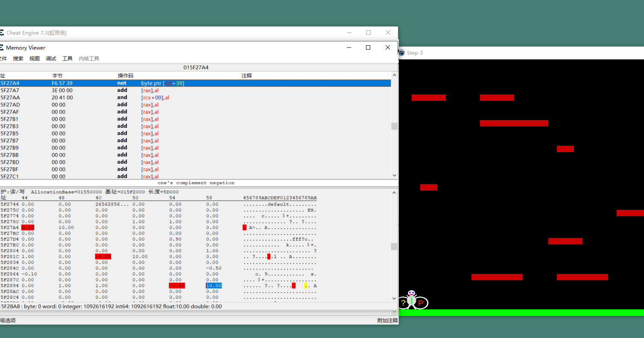Viewport: 644px width, 338px height.
Task: Click the red highlighted -0.38 value
Action: (x=178, y=285)
